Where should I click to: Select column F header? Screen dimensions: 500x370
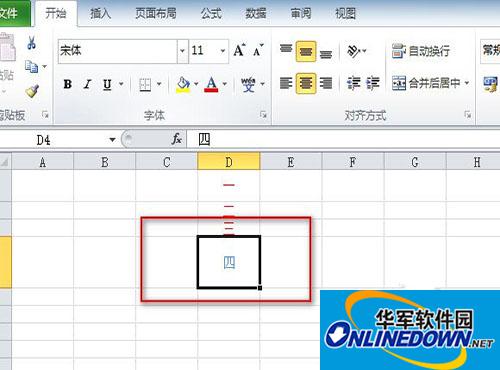(353, 162)
